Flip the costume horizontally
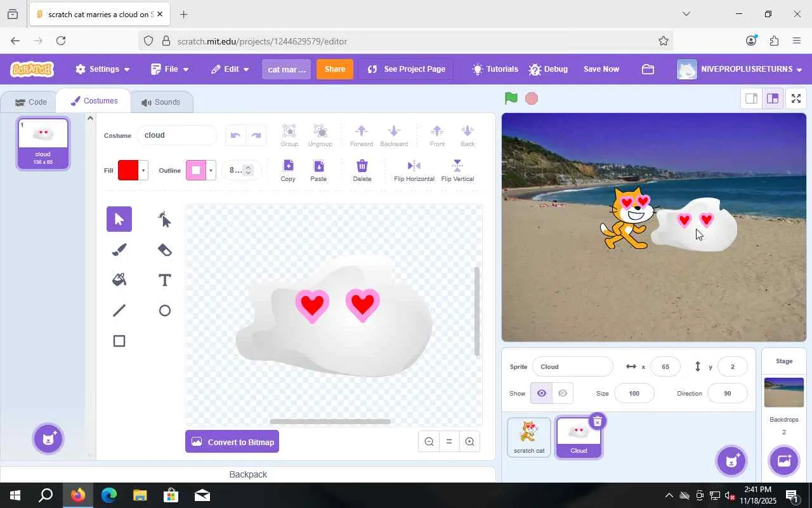812x508 pixels. 414,170
